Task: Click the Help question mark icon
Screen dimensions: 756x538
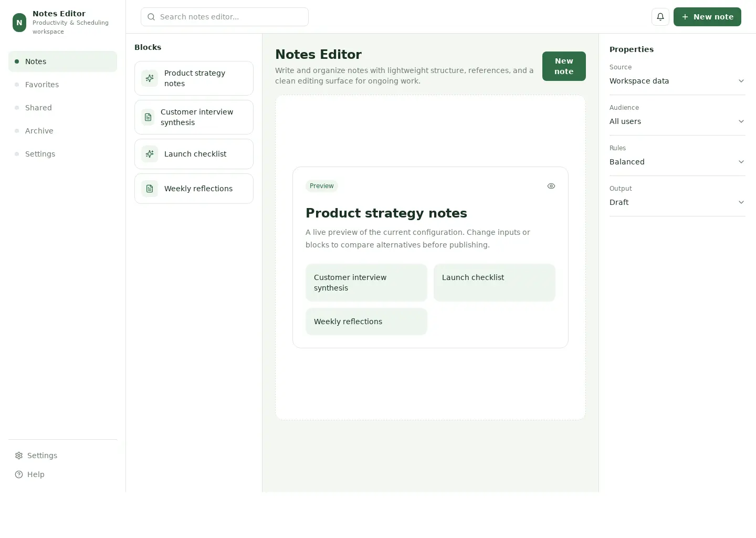Action: [19, 474]
